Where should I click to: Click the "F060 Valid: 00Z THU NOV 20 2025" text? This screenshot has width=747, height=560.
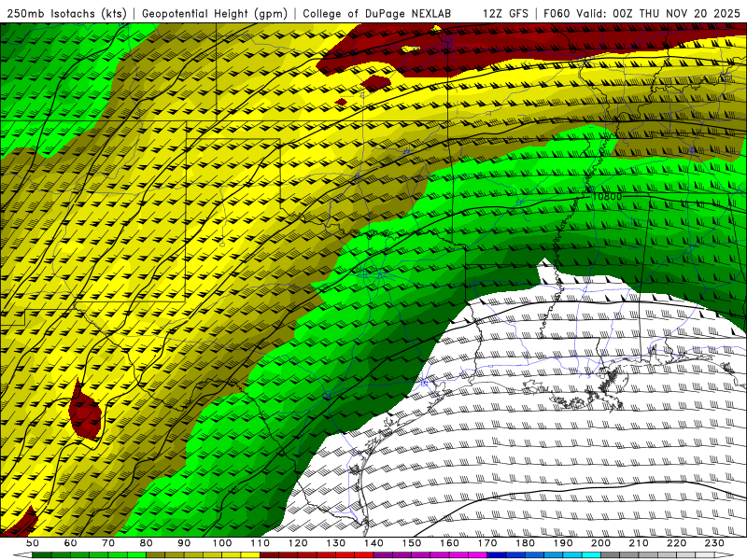641,13
